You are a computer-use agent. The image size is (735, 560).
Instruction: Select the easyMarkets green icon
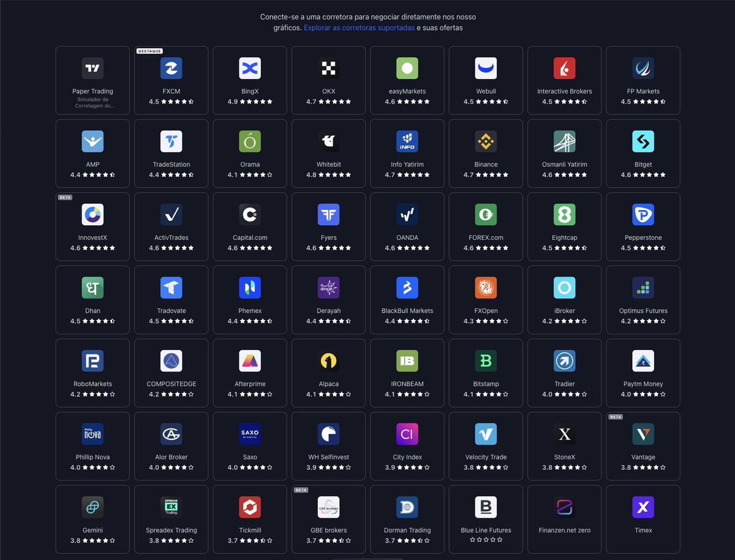tap(407, 69)
